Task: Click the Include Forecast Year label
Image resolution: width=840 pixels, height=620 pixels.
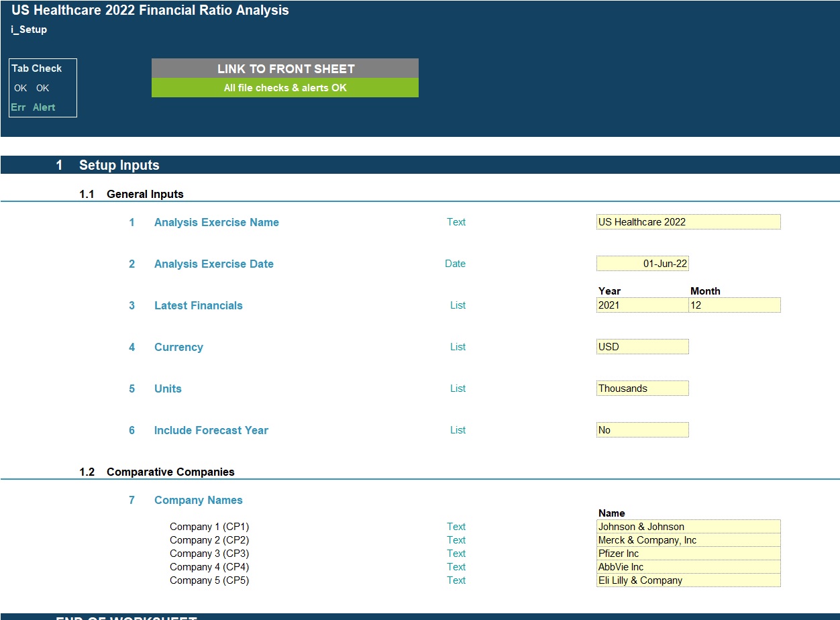Action: click(x=211, y=430)
